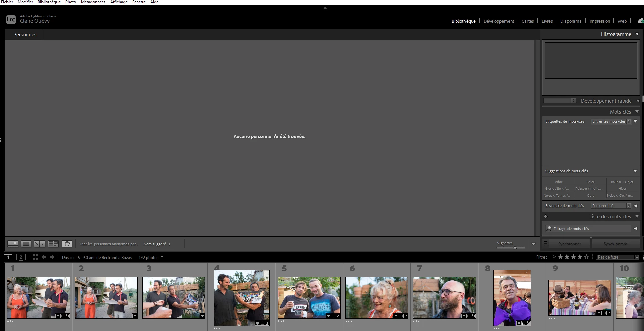Collapse the Mots-clés panel

(637, 112)
